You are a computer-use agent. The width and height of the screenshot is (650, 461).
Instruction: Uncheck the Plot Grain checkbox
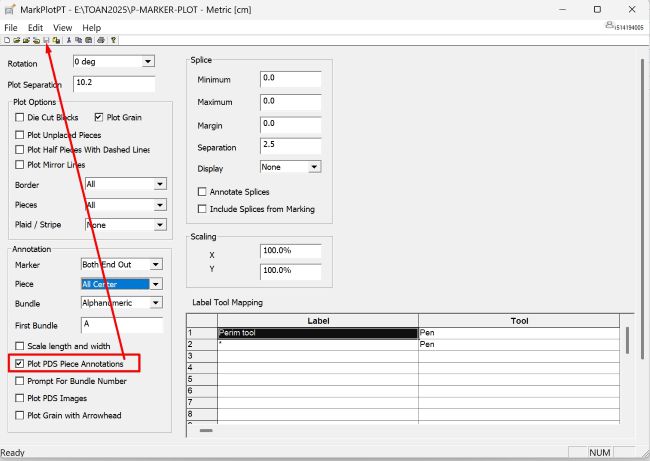coord(99,117)
